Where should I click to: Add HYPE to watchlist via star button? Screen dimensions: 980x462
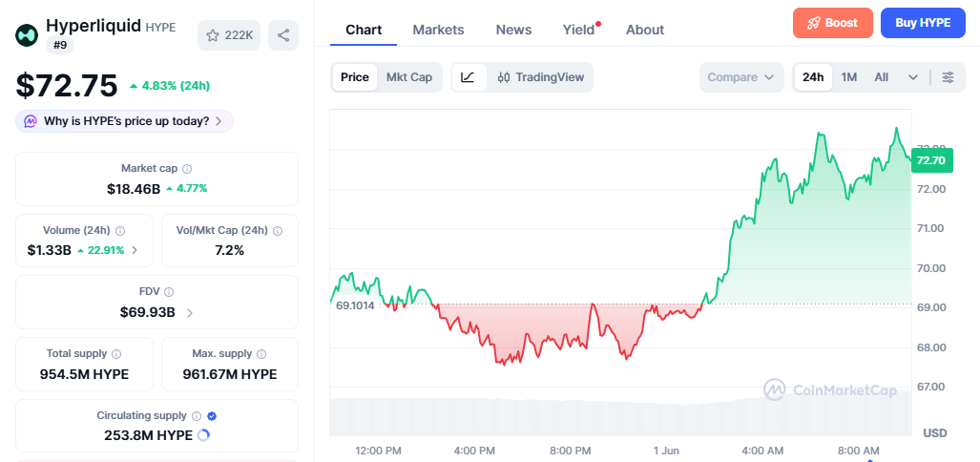coord(229,35)
